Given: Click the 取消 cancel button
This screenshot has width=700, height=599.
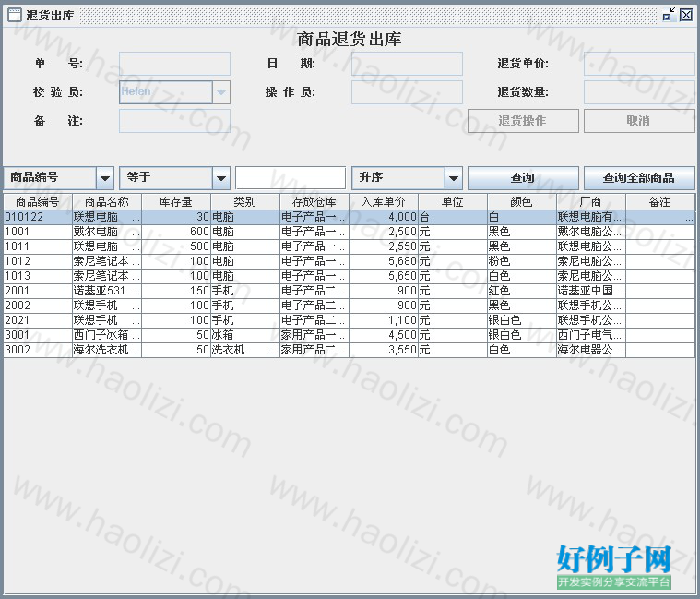Looking at the screenshot, I should click(639, 121).
